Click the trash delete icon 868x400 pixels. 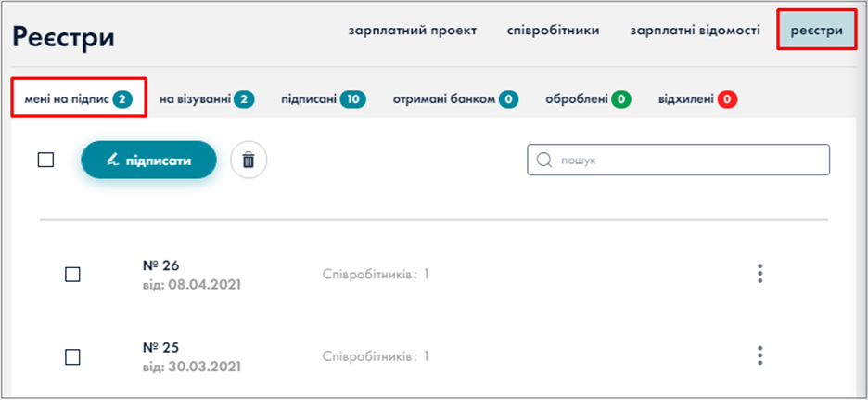click(x=248, y=160)
